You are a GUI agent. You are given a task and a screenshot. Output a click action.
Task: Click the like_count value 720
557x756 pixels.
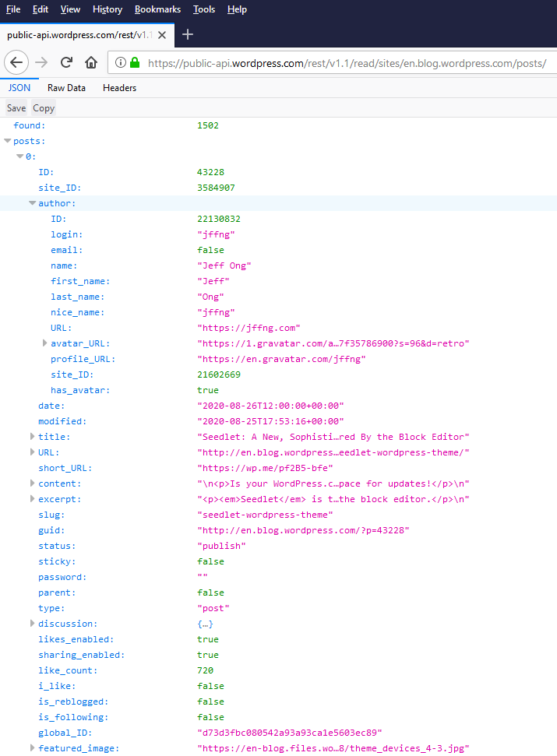click(205, 670)
